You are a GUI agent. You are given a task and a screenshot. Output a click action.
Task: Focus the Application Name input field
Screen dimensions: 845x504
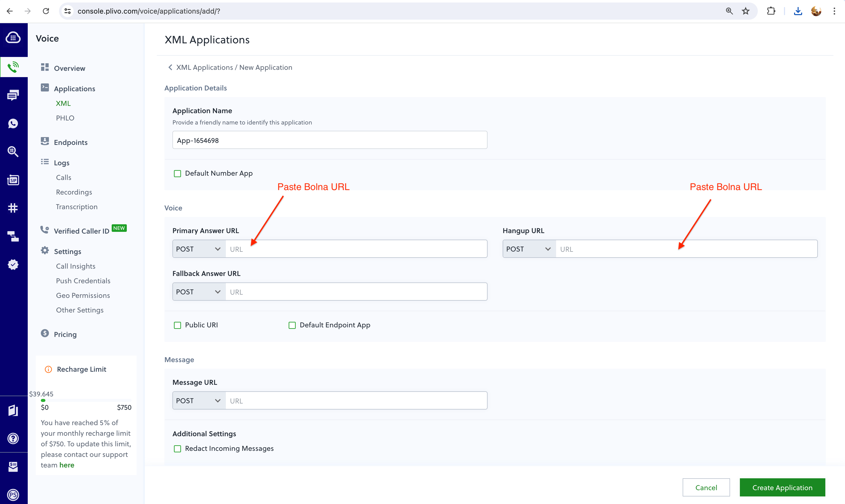click(330, 140)
